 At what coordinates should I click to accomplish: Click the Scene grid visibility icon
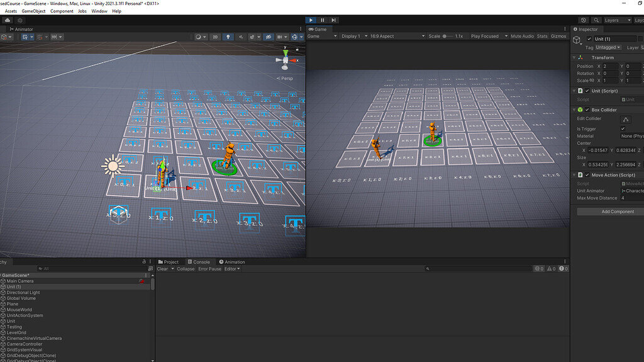click(25, 37)
